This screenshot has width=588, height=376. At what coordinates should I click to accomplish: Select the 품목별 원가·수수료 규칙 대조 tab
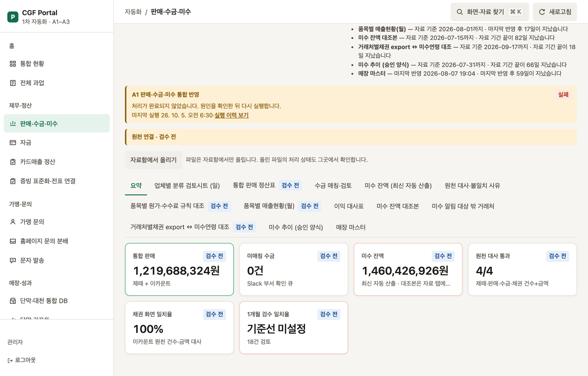click(x=180, y=206)
